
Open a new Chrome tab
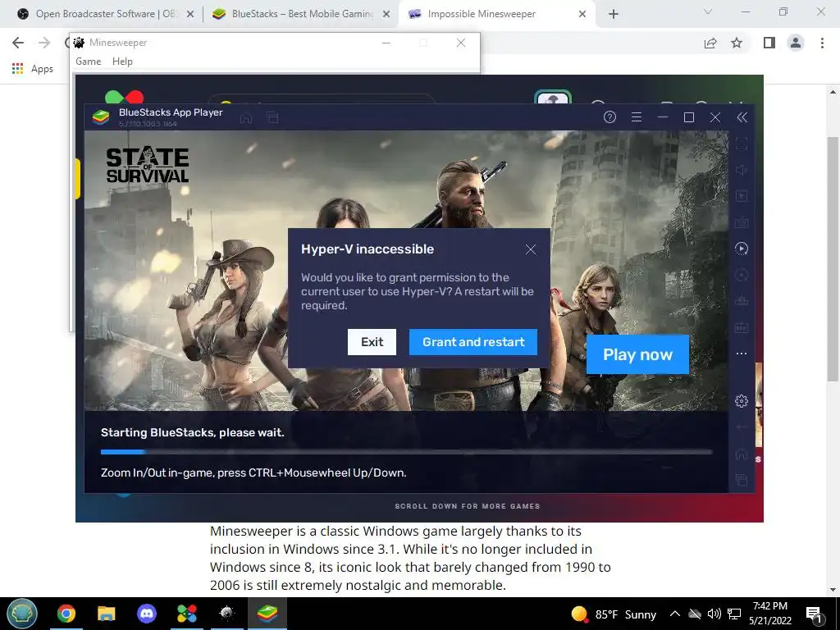614,14
